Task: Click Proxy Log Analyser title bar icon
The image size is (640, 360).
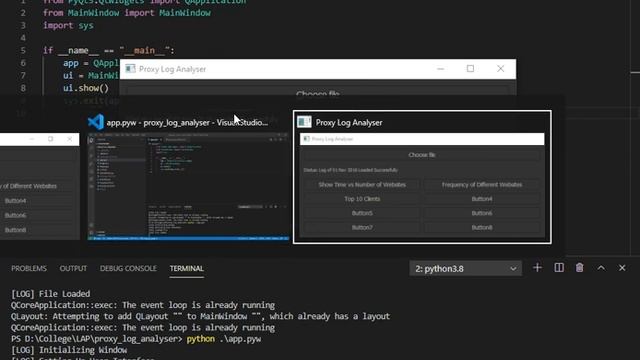Action: 130,69
